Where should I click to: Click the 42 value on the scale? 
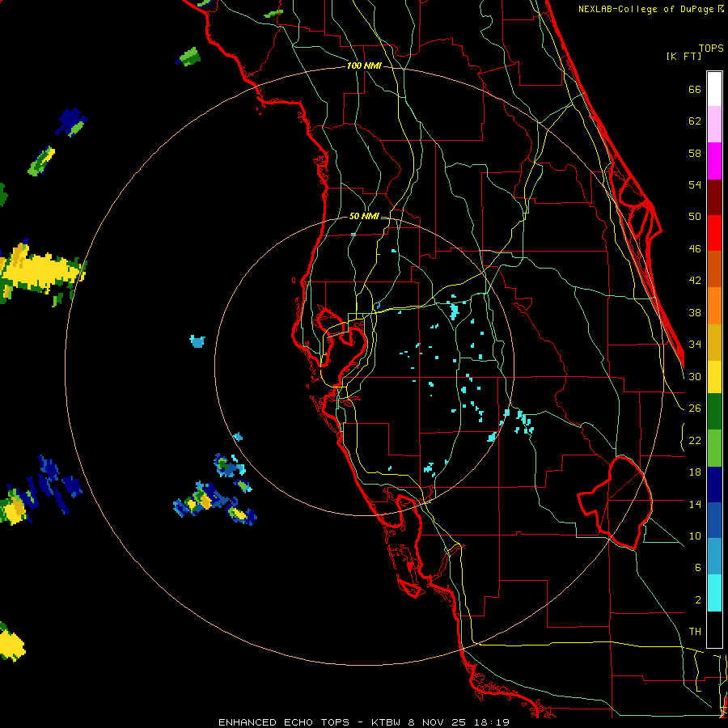coord(695,280)
